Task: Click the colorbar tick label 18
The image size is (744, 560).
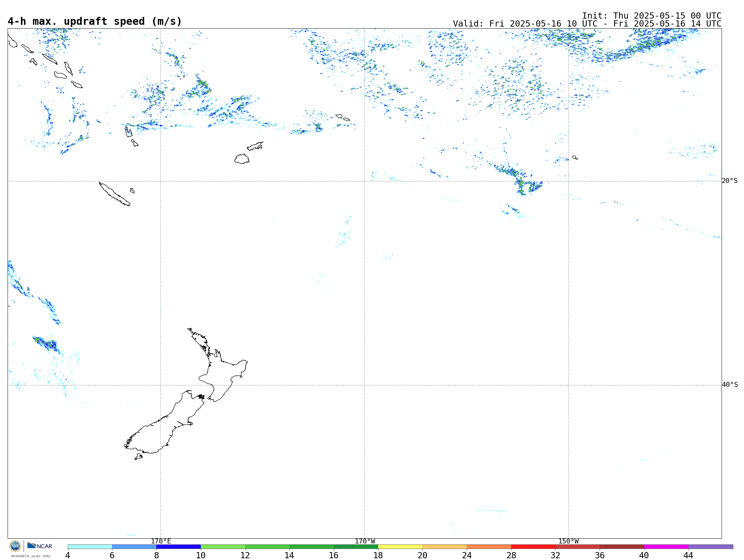Action: tap(378, 556)
